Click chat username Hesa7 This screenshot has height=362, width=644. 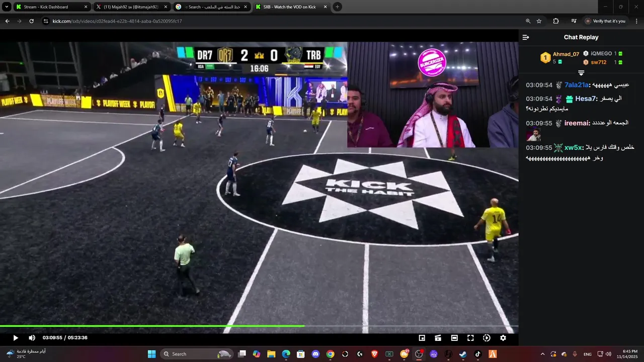coord(586,99)
